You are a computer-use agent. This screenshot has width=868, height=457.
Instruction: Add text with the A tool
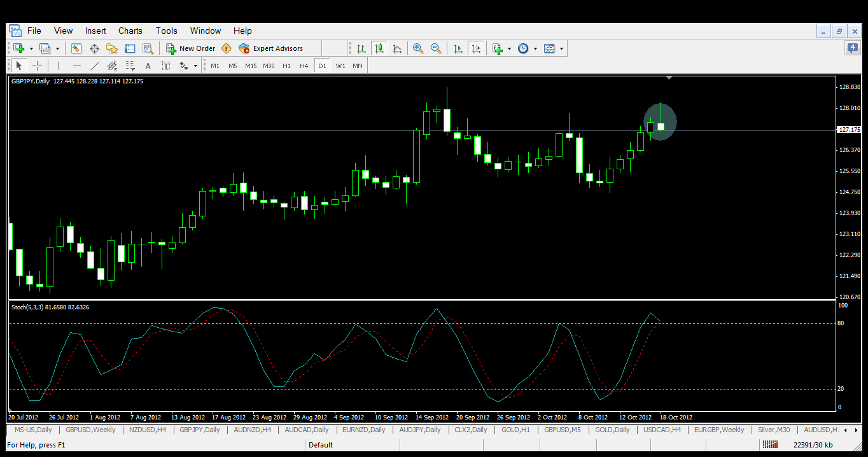(x=148, y=66)
